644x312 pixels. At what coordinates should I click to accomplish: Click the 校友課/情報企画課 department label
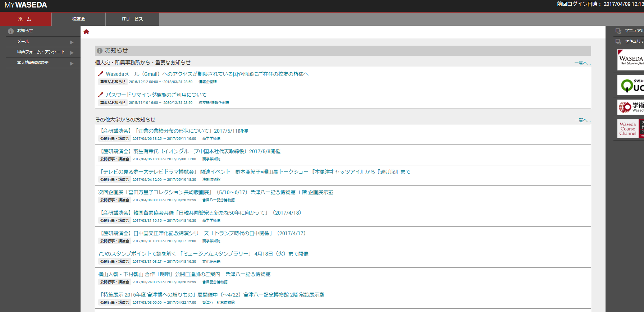pos(214,103)
